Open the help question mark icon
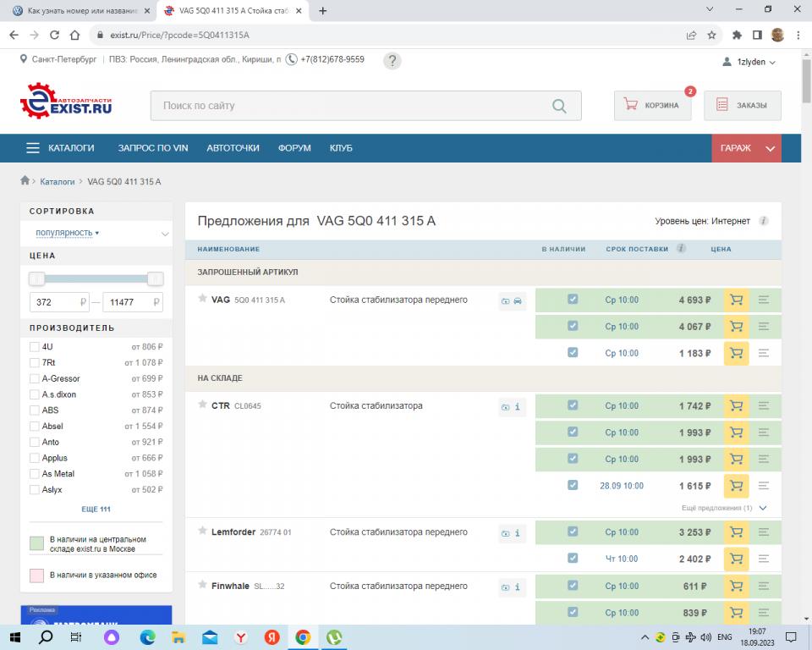 click(392, 61)
